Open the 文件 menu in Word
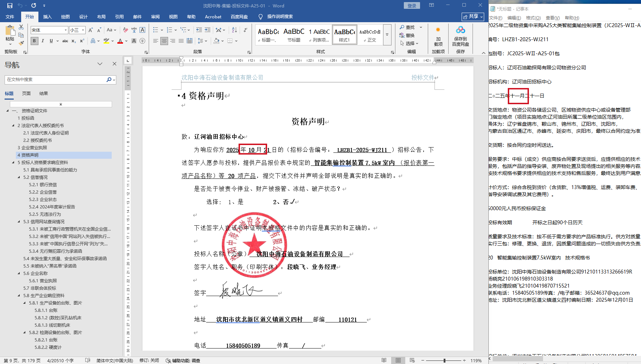 point(10,17)
